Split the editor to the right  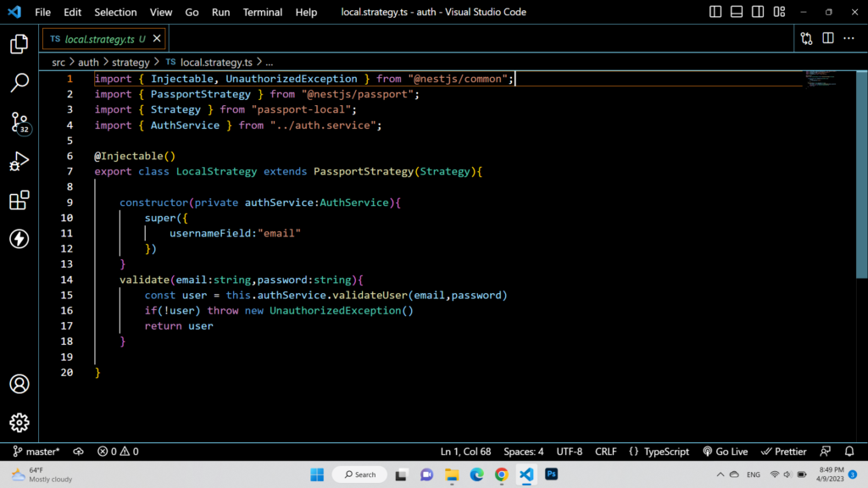(827, 38)
